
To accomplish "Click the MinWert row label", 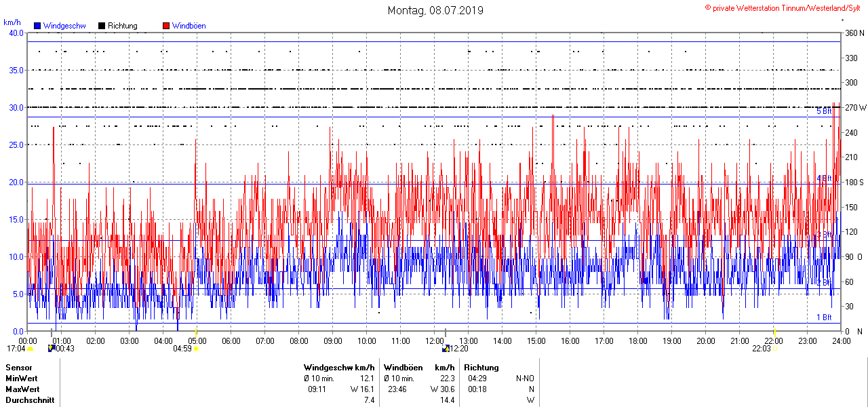I will point(22,379).
